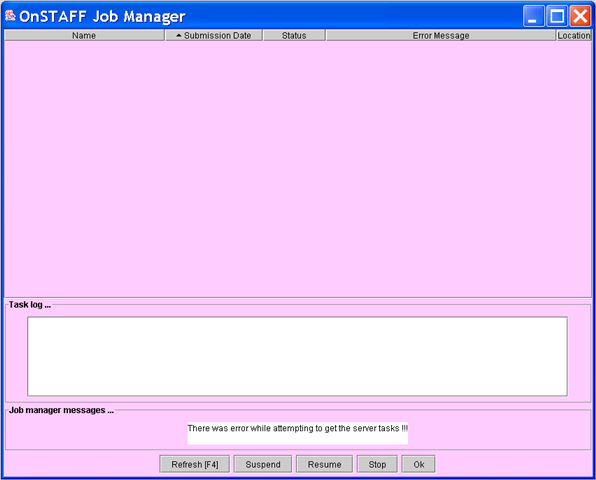Minimize the Job Manager window

tap(534, 16)
